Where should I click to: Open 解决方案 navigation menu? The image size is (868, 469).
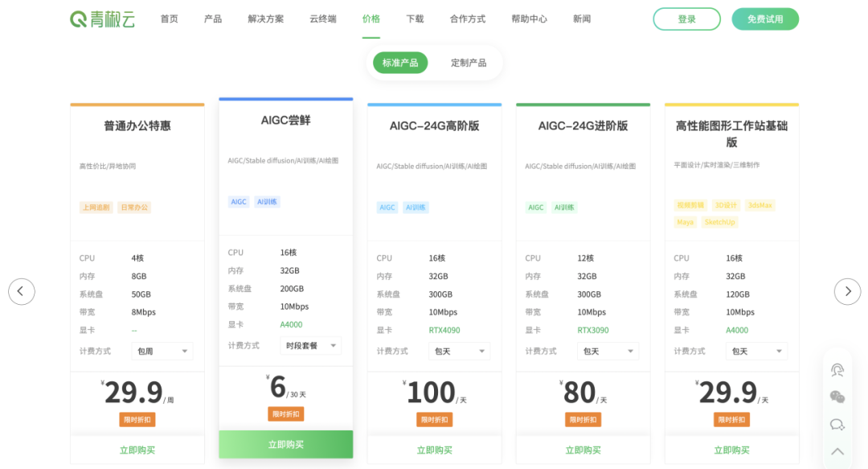click(x=266, y=19)
